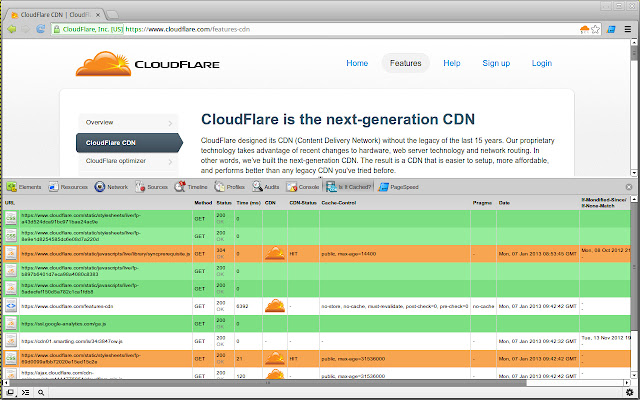
Task: Sort by the URL column header
Action: pyautogui.click(x=9, y=202)
